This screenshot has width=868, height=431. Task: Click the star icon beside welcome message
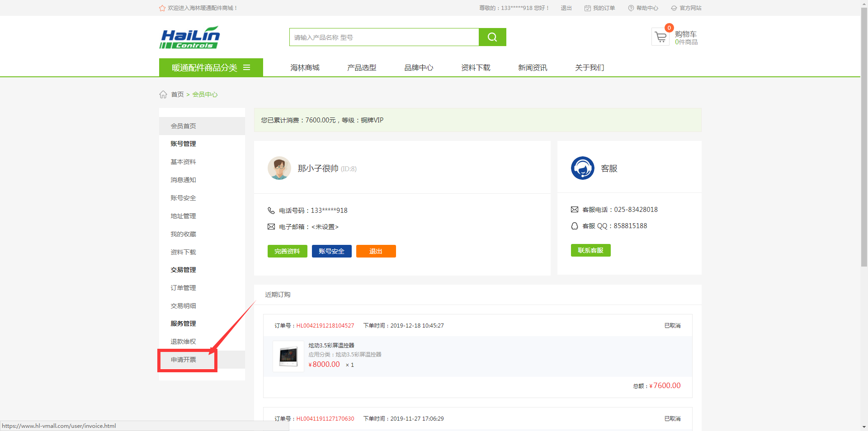[162, 8]
